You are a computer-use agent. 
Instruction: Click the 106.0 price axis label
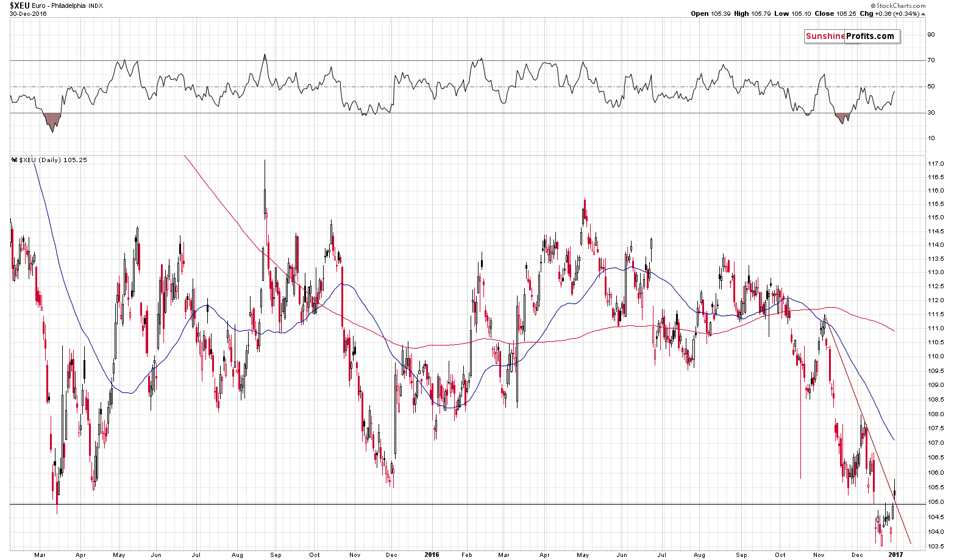(936, 473)
